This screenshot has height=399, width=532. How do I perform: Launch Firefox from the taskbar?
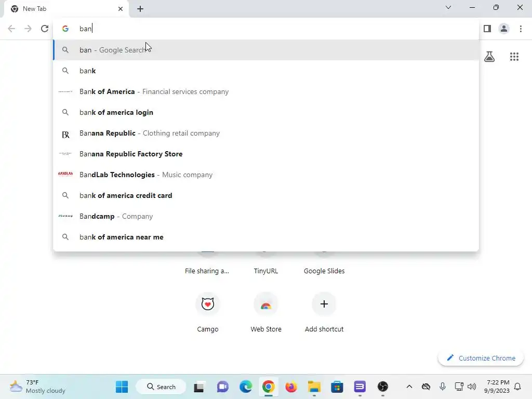(x=291, y=387)
